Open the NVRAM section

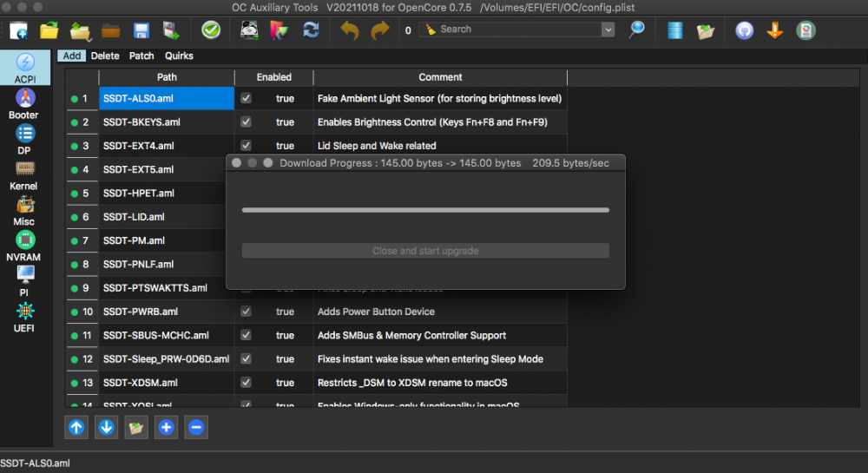(x=23, y=246)
